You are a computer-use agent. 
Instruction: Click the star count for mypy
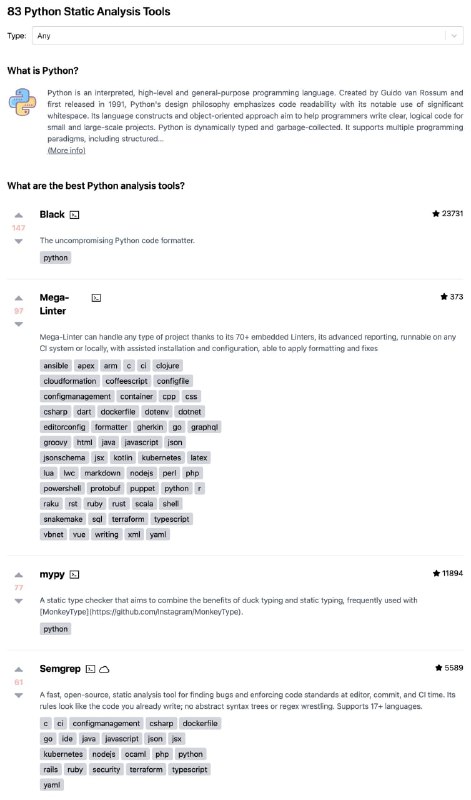pyautogui.click(x=448, y=573)
